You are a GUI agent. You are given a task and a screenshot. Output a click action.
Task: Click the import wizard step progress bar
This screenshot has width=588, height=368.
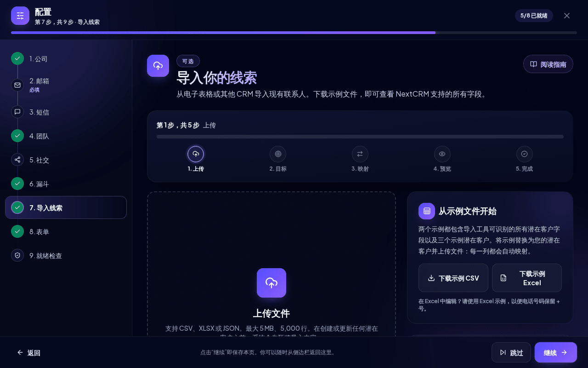click(x=360, y=137)
